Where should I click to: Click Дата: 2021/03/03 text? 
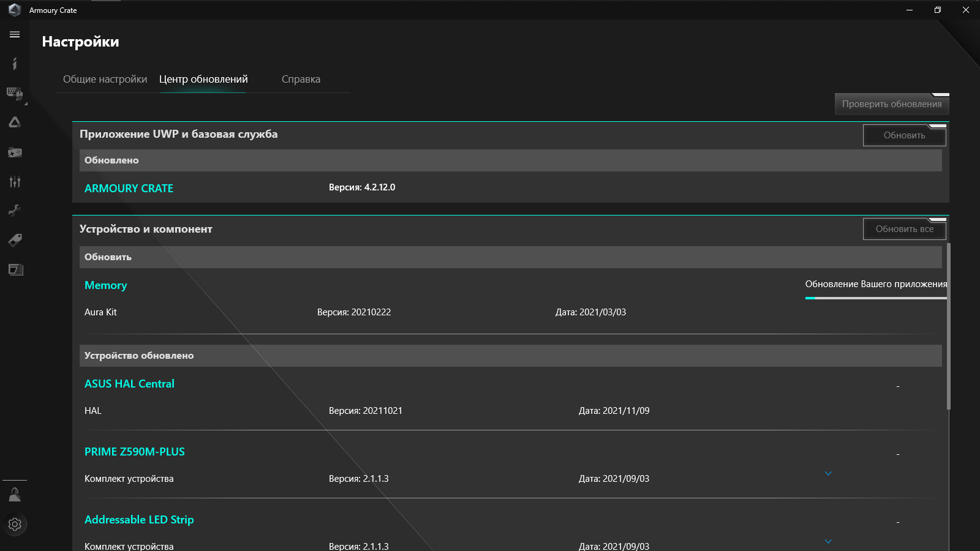[x=591, y=312]
